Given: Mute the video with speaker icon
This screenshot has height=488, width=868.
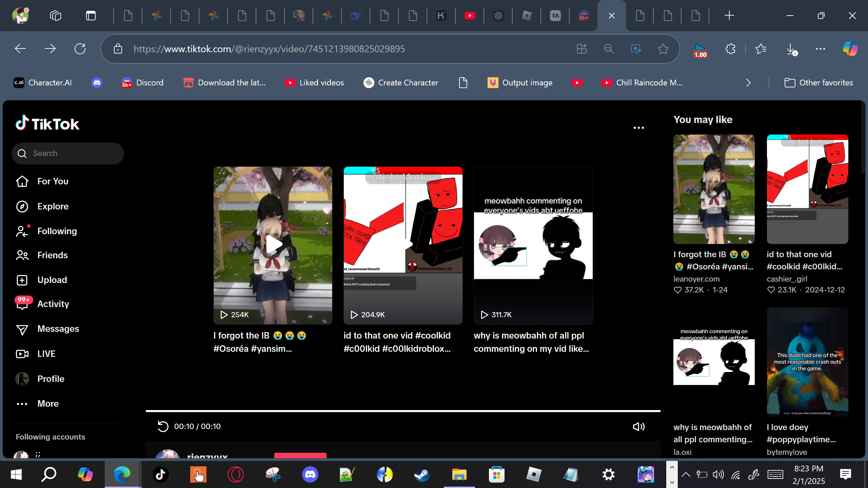Looking at the screenshot, I should click(x=638, y=427).
